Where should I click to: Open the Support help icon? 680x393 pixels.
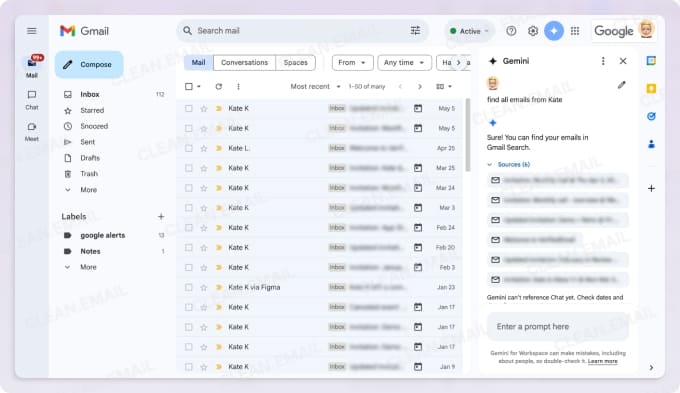coord(511,31)
